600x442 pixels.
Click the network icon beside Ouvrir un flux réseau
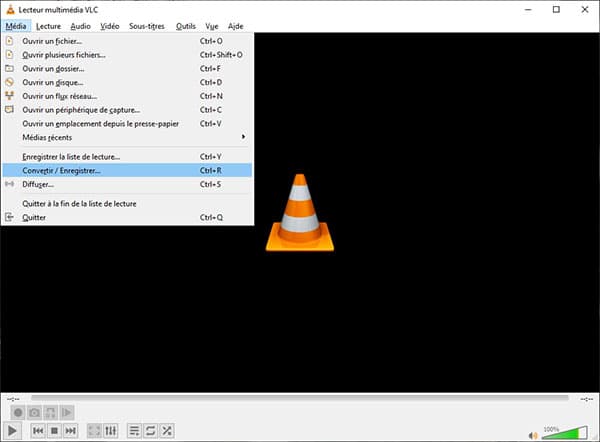coord(10,96)
